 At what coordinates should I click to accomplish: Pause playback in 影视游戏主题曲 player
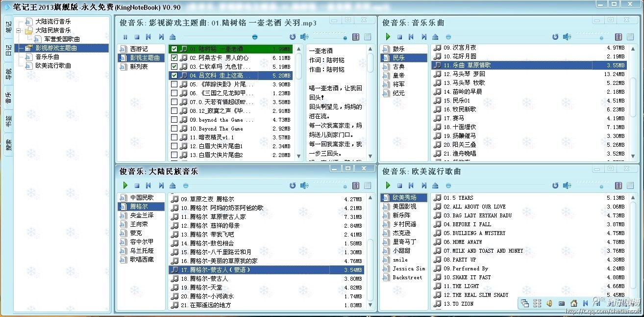[x=125, y=37]
